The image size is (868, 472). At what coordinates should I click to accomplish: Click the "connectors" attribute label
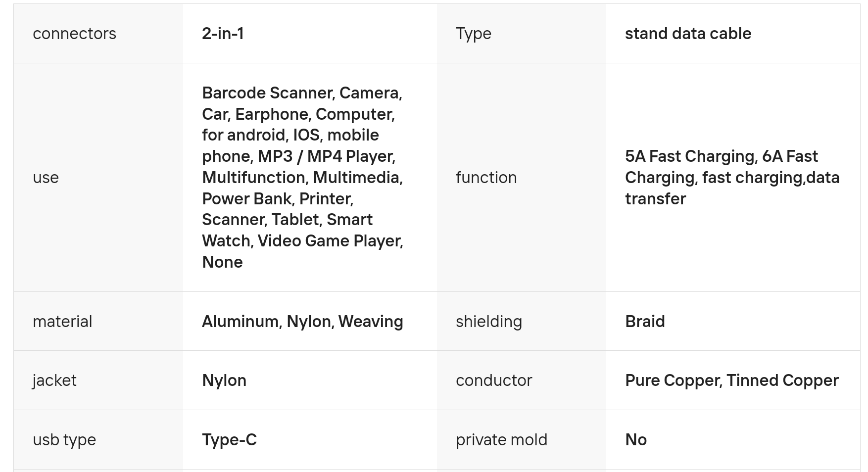click(74, 34)
